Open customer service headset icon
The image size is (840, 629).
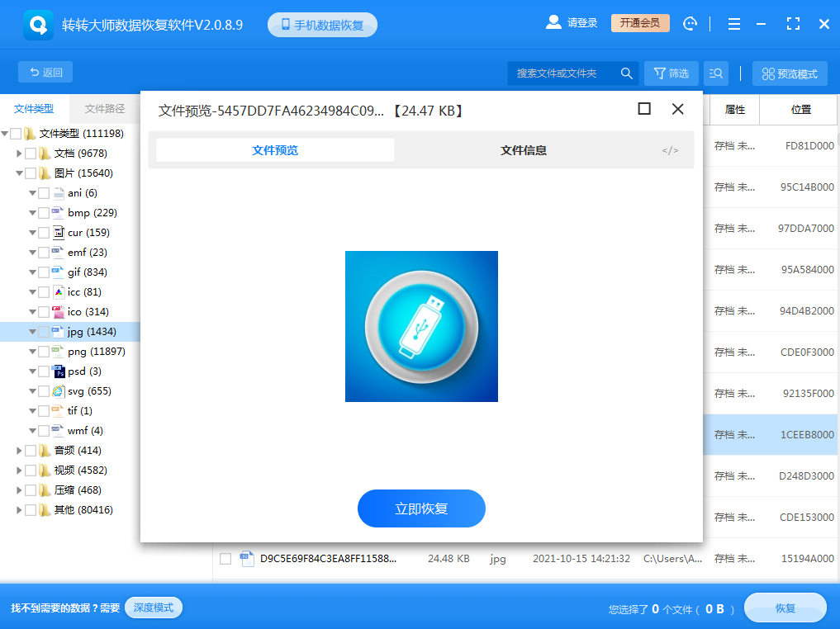[691, 23]
